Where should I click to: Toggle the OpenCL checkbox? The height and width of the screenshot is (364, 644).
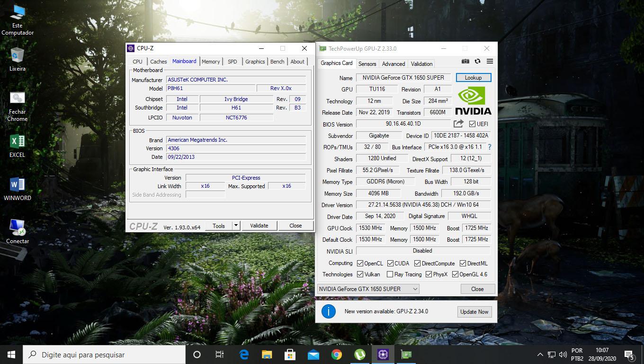(360, 264)
